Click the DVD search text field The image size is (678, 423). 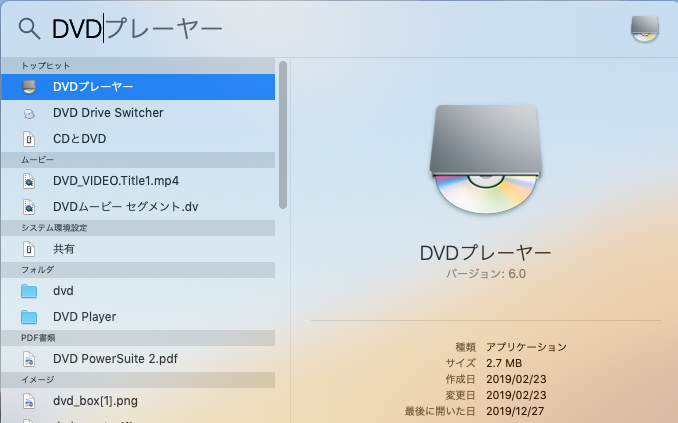click(337, 29)
